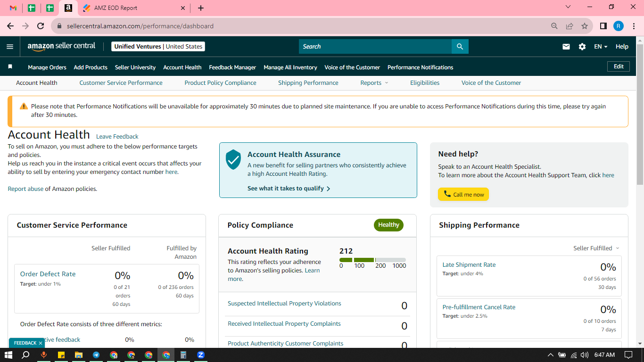Viewport: 644px width, 362px height.
Task: Select the Product Policy Compliance tab
Action: click(221, 82)
